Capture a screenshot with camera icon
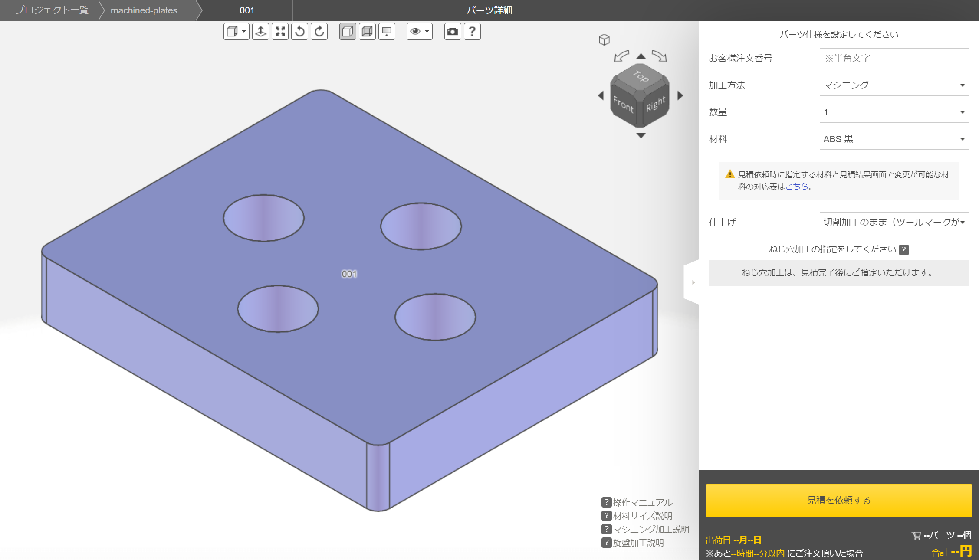979x560 pixels. [453, 31]
